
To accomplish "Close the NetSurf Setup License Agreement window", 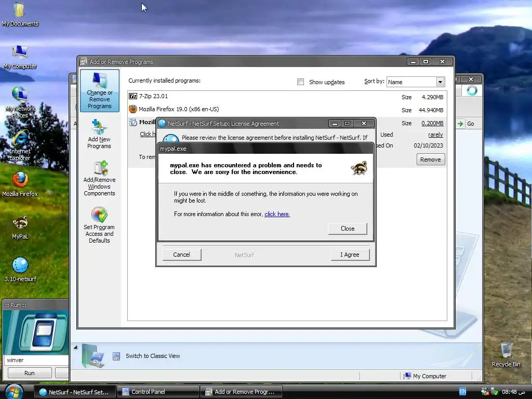I will pyautogui.click(x=364, y=124).
